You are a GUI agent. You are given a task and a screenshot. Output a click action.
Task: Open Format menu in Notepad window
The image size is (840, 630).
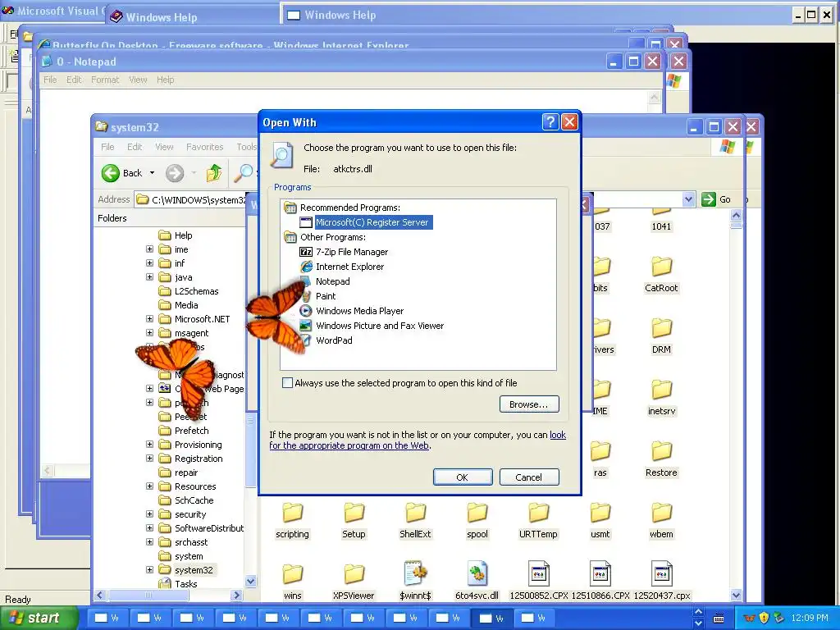(x=105, y=80)
